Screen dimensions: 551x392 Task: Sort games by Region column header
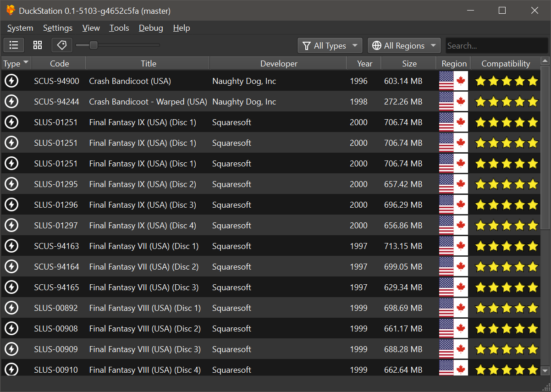(x=454, y=64)
